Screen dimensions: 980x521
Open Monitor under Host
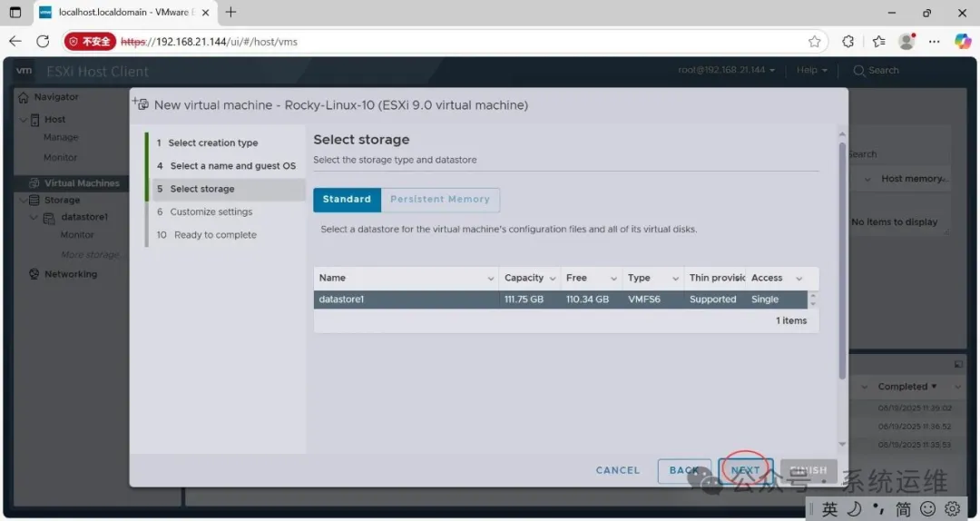[60, 157]
